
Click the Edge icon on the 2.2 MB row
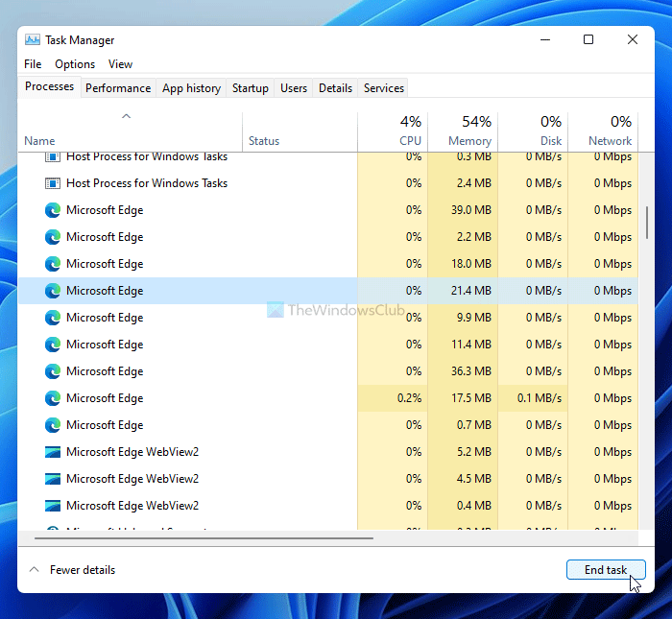click(53, 237)
